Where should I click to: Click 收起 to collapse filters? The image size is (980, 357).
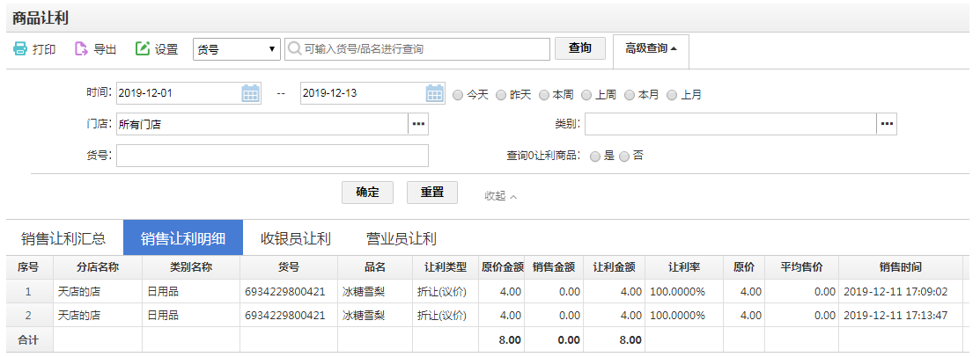(x=501, y=196)
